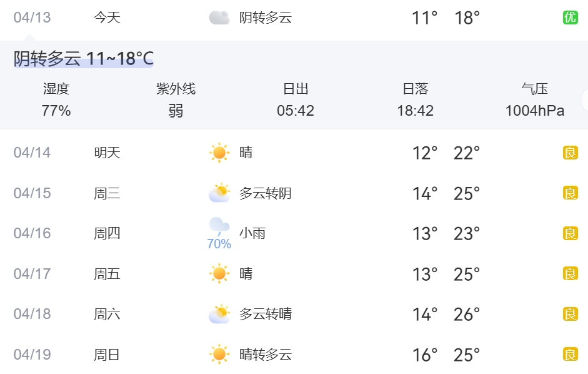
Task: Click the 70% rain probability label
Action: point(219,244)
